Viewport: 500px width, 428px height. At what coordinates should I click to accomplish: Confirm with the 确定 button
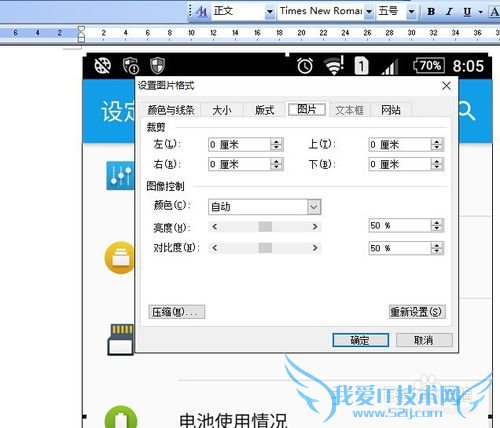(360, 340)
